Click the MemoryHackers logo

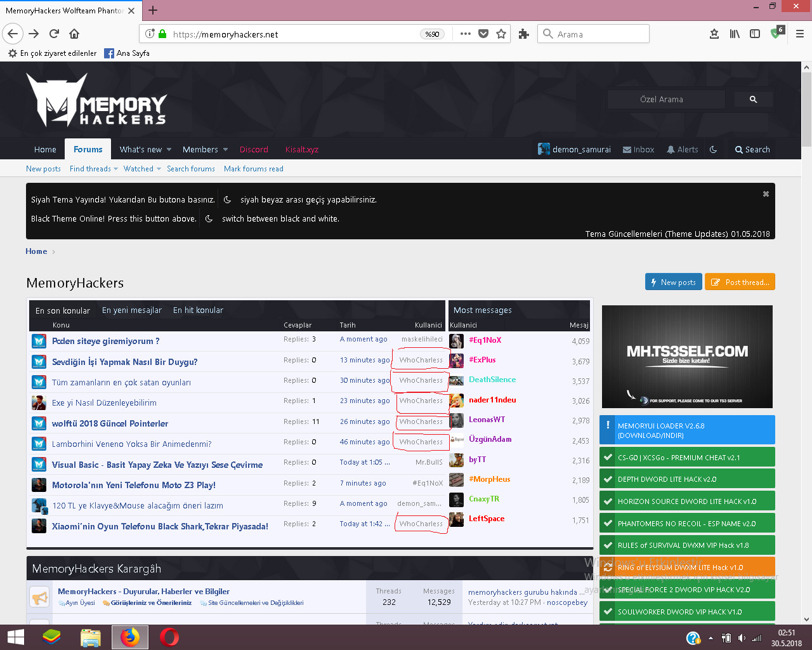coord(96,100)
